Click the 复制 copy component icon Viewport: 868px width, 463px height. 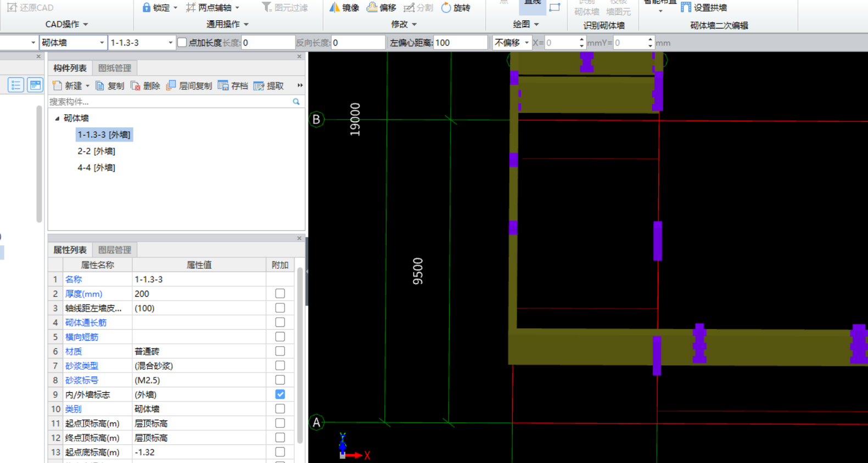tap(100, 86)
